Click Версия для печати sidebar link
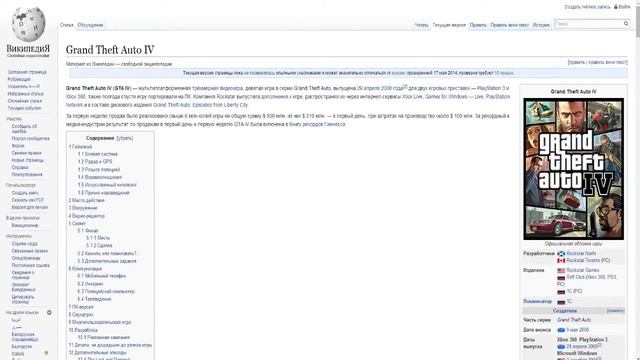Image resolution: width=640 pixels, height=360 pixels. pos(29,207)
